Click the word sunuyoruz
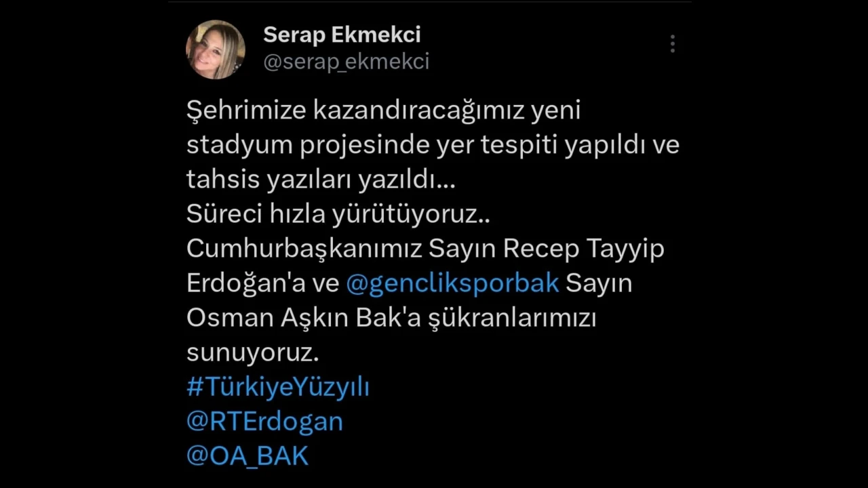868x488 pixels. pyautogui.click(x=252, y=352)
